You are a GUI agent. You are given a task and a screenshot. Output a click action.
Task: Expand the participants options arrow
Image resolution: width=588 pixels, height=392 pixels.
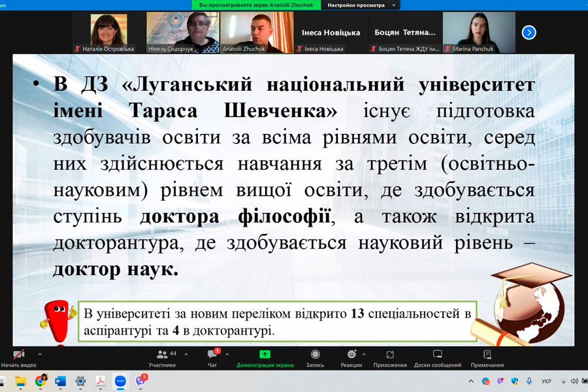(x=186, y=354)
